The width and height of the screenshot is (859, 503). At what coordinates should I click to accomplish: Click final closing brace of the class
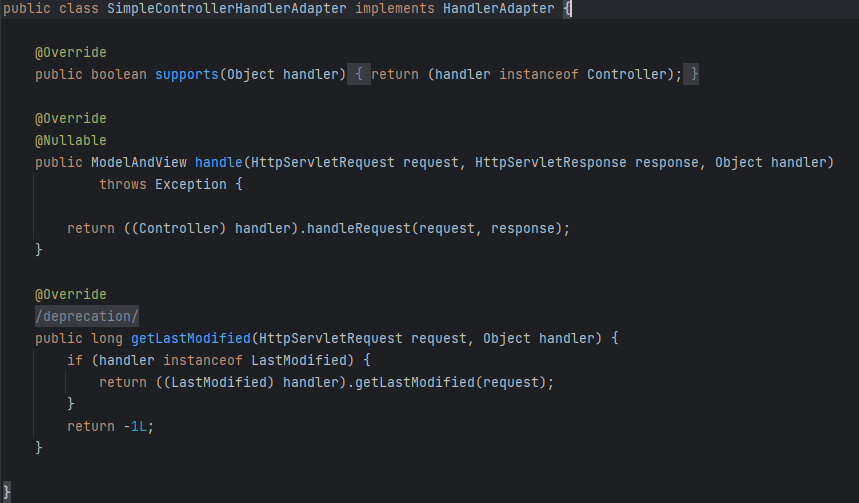pos(7,491)
